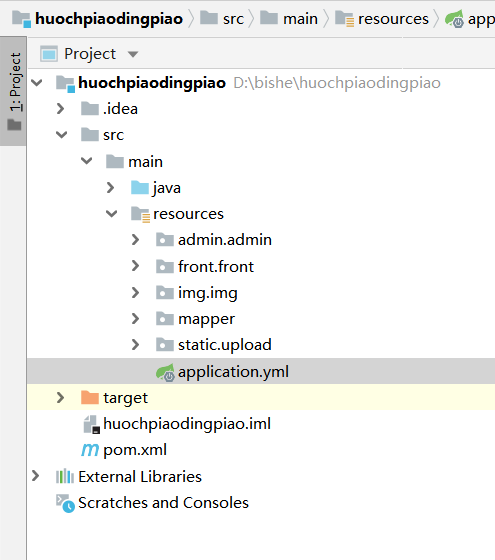This screenshot has height=560, width=495.
Task: Click the blue java source folder icon
Action: tap(140, 188)
